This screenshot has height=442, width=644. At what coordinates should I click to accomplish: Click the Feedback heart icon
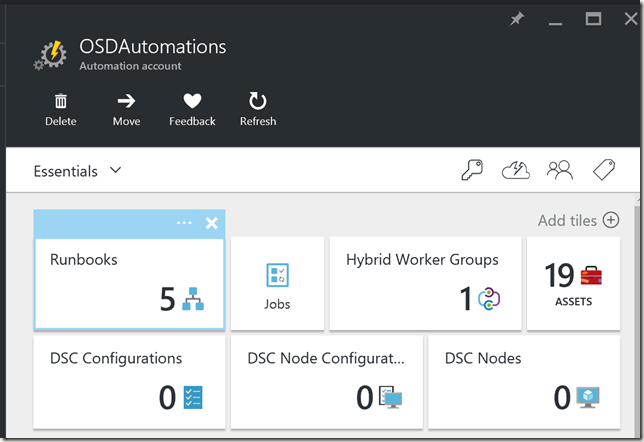coord(192,101)
